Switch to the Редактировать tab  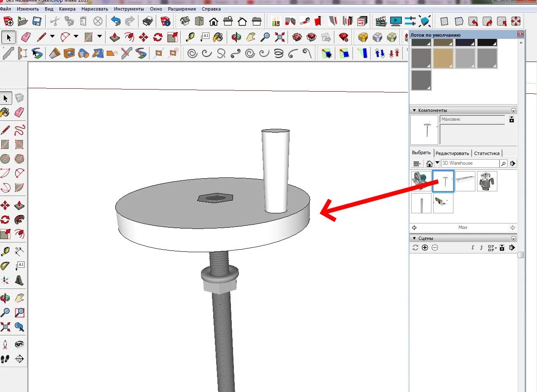point(452,153)
